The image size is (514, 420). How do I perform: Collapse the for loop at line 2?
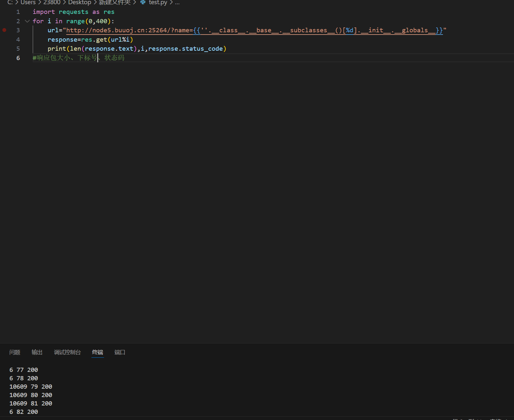click(x=27, y=21)
